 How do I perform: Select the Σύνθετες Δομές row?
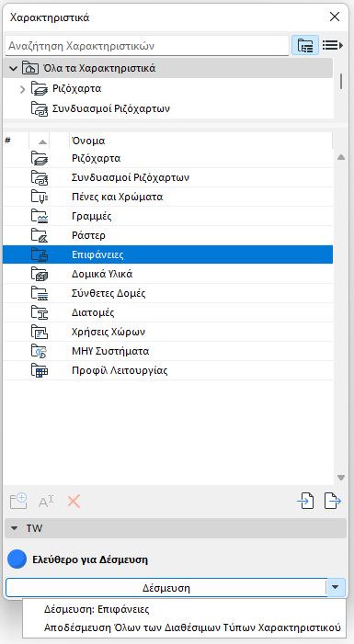click(x=167, y=293)
